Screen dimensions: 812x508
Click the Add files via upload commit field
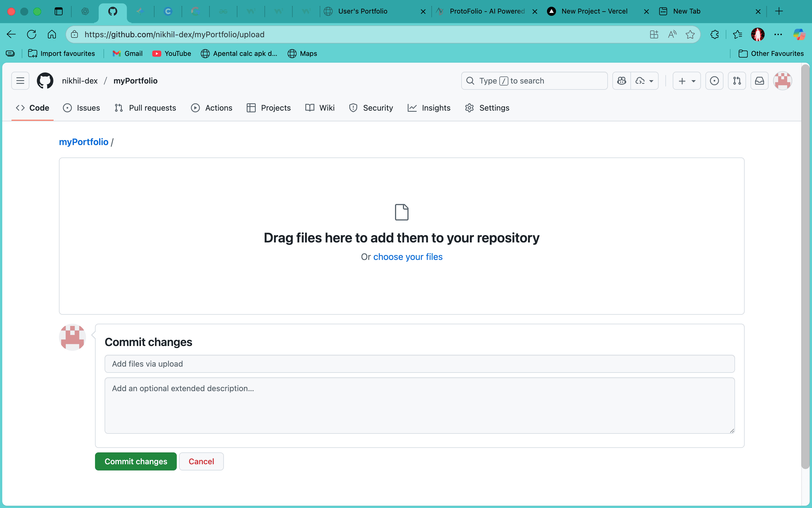(x=420, y=364)
